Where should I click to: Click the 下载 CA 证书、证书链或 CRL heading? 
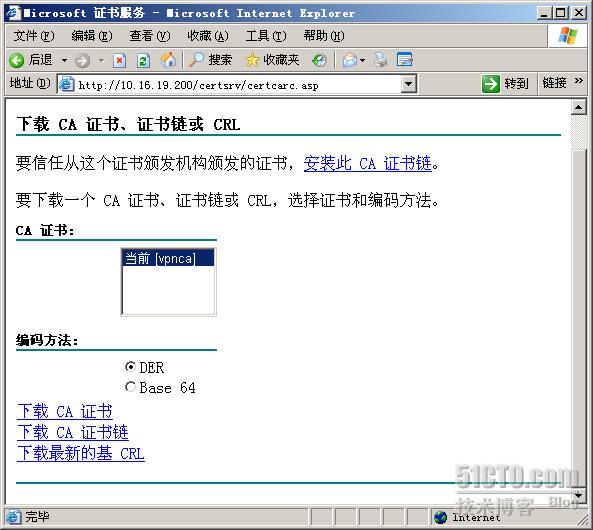[x=128, y=124]
